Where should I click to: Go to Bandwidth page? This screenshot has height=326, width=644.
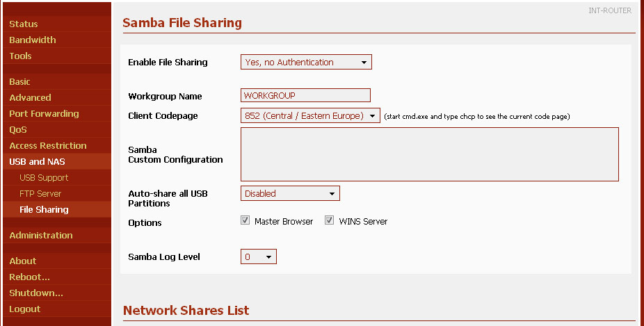(x=57, y=40)
